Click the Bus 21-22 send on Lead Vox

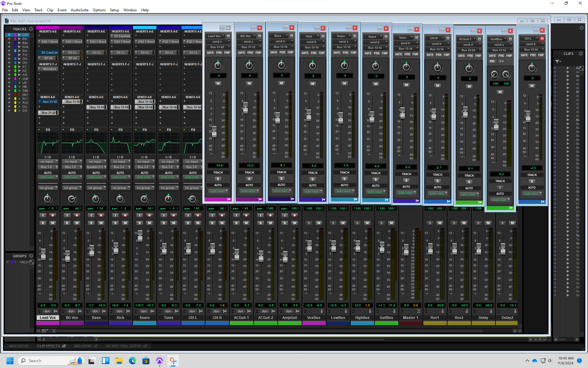click(x=48, y=113)
